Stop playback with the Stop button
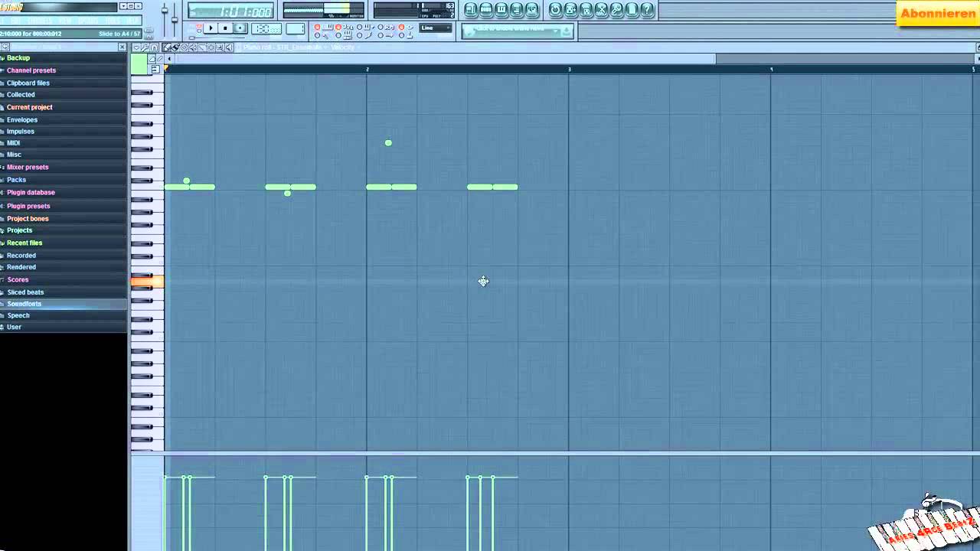The width and height of the screenshot is (980, 551). 225,28
